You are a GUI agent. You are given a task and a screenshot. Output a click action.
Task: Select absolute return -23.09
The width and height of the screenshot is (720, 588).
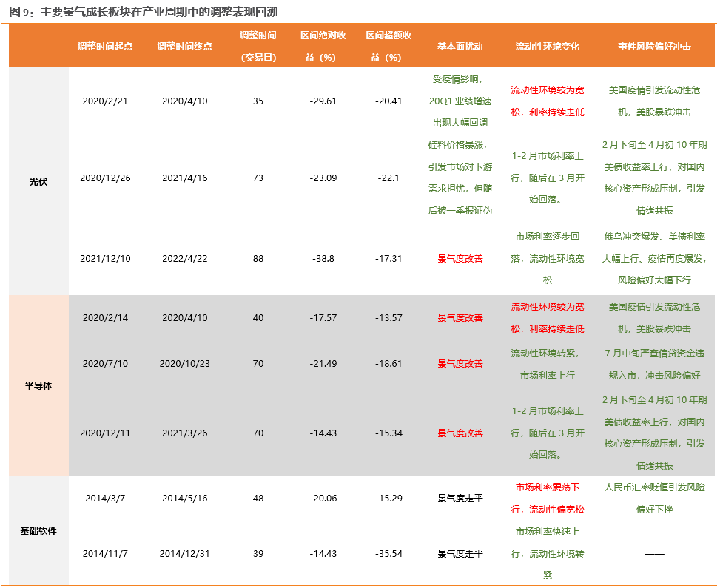[x=323, y=178]
